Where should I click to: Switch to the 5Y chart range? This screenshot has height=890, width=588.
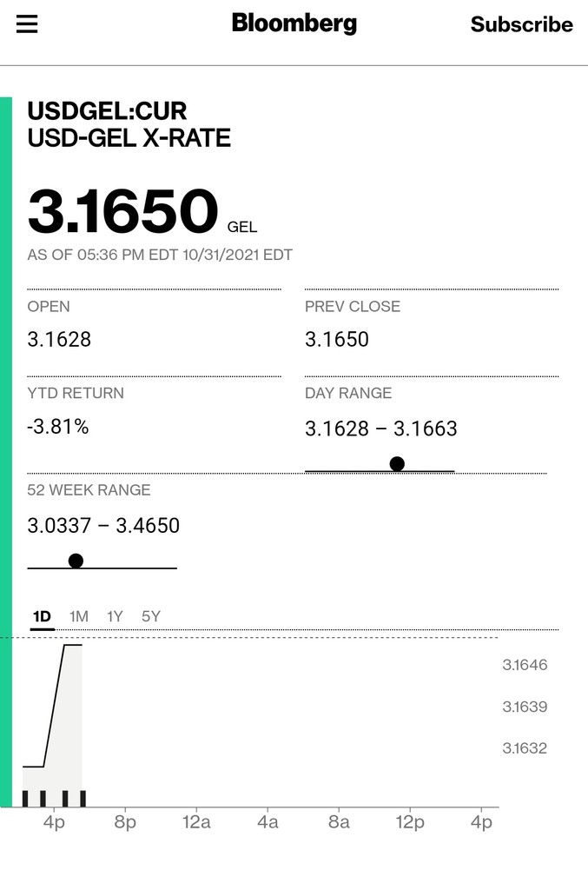click(151, 616)
